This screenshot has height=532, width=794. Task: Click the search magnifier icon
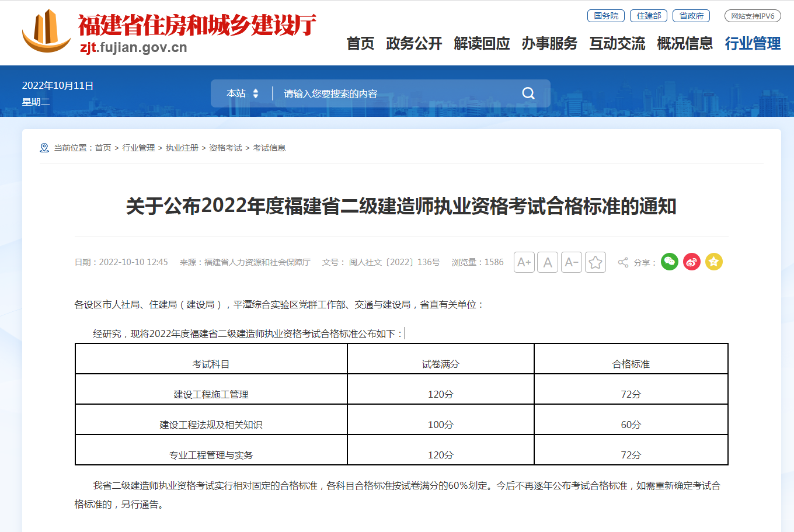528,93
